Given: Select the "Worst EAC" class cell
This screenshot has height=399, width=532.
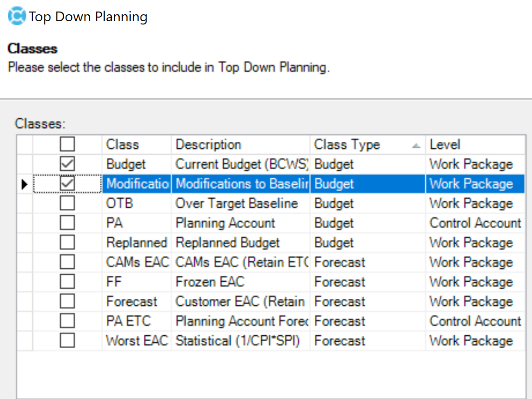Looking at the screenshot, I should (136, 341).
